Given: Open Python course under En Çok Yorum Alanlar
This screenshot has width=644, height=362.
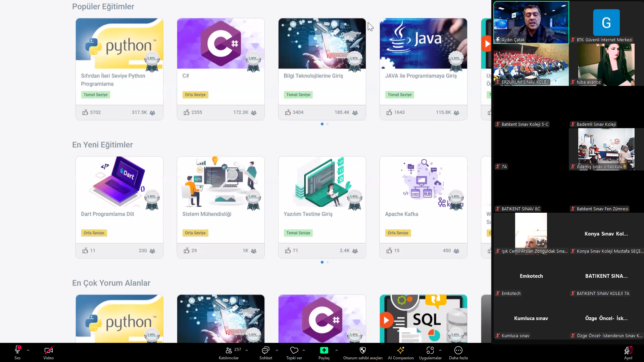Looking at the screenshot, I should 119,319.
